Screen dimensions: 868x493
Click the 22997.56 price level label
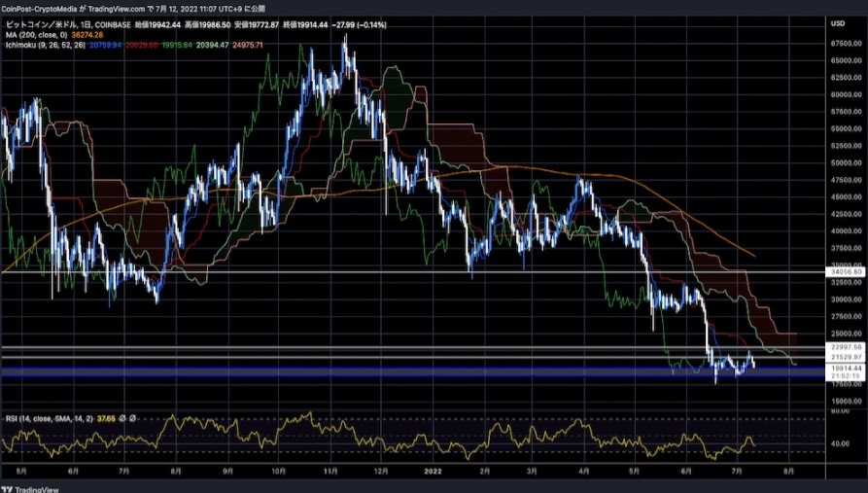846,347
